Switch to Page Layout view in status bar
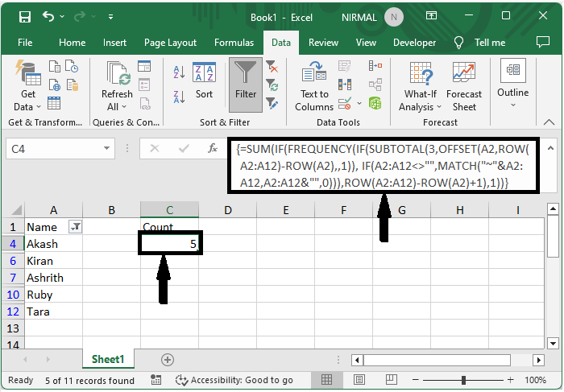This screenshot has width=564, height=392. (359, 379)
